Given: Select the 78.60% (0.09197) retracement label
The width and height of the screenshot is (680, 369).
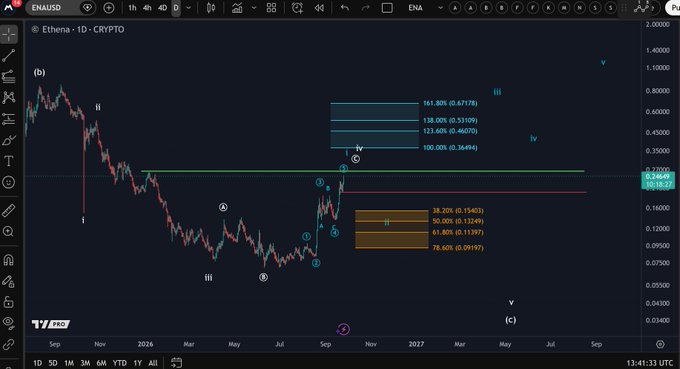Looking at the screenshot, I should click(x=458, y=248).
